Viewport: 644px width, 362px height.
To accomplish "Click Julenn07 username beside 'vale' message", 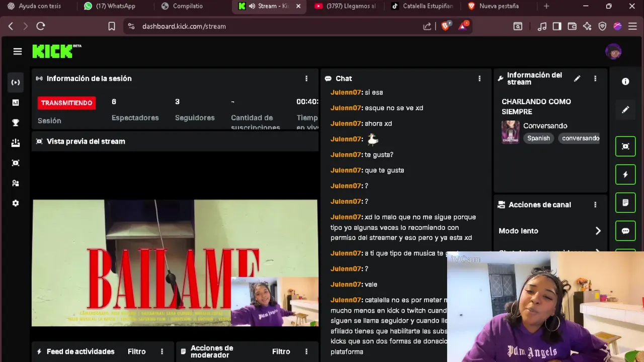I will [346, 285].
